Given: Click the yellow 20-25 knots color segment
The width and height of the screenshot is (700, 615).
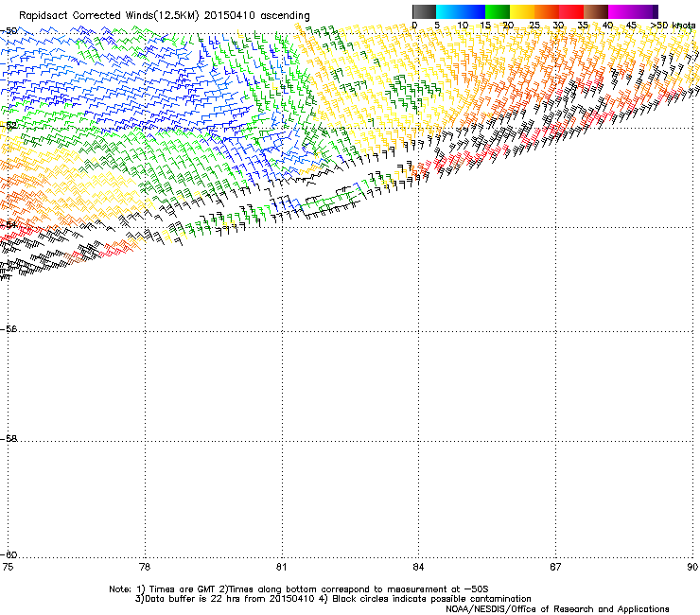Looking at the screenshot, I should click(522, 11).
